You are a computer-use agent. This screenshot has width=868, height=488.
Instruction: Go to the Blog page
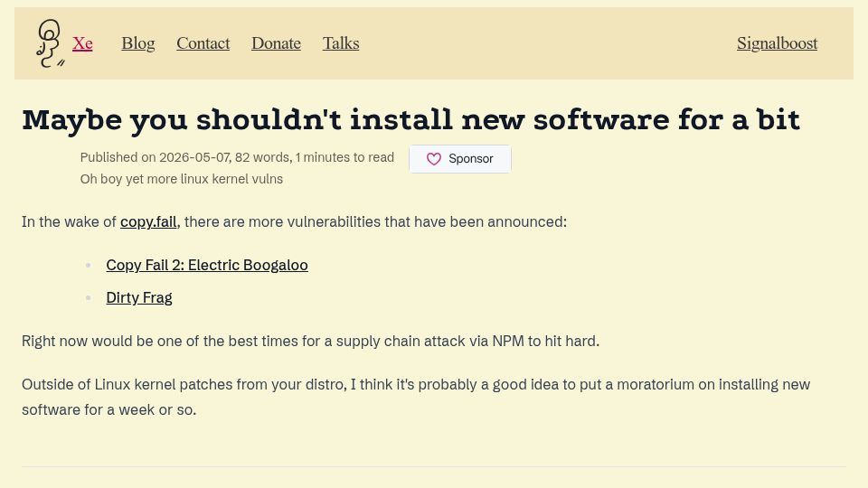(x=137, y=43)
